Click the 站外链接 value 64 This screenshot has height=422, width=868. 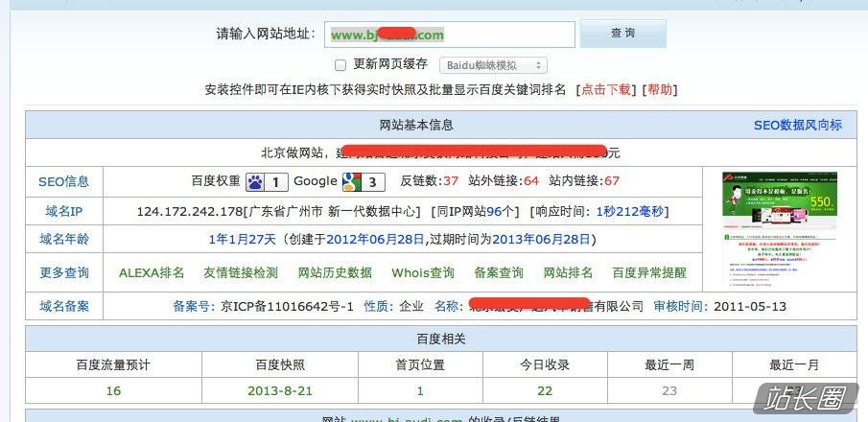click(x=531, y=181)
